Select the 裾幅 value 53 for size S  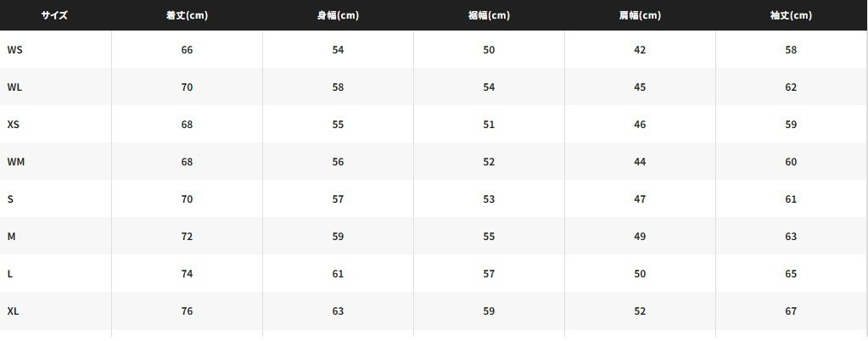point(489,199)
